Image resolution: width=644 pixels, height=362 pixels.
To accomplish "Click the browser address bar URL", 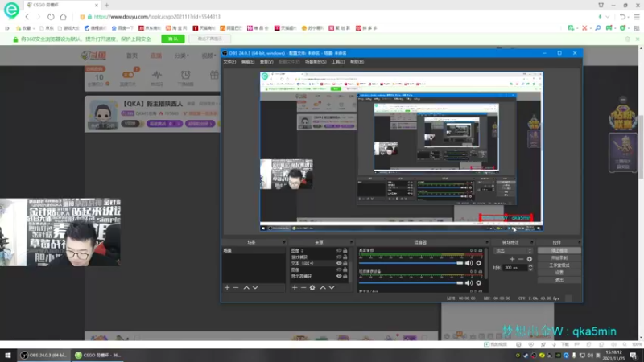I will pos(157,17).
